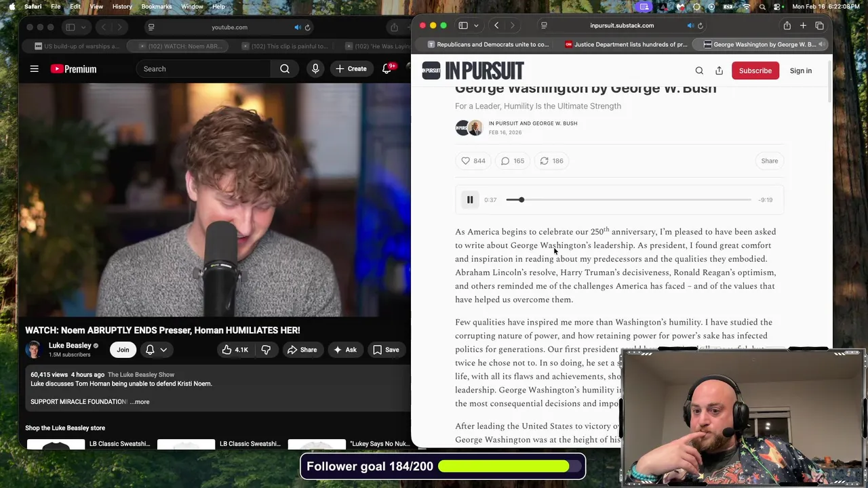Click in the YouTube Search field
Image resolution: width=868 pixels, height=488 pixels.
[x=203, y=68]
